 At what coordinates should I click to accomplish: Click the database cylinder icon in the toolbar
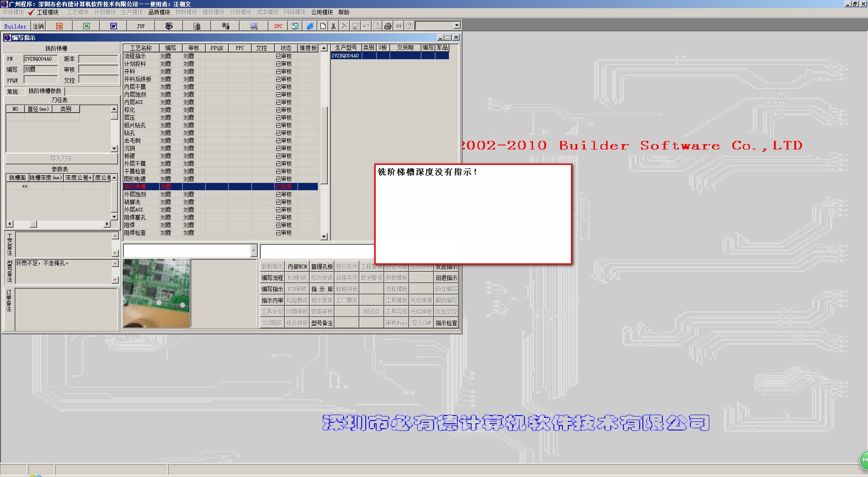coord(197,26)
